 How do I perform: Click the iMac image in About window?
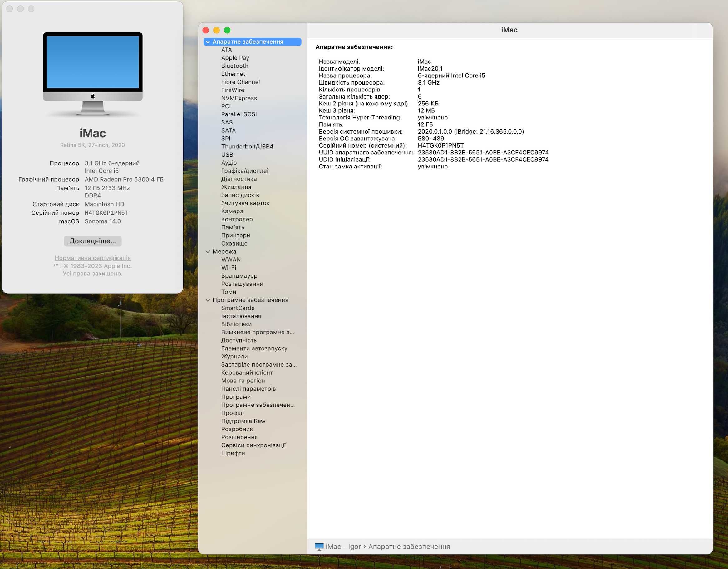point(93,74)
